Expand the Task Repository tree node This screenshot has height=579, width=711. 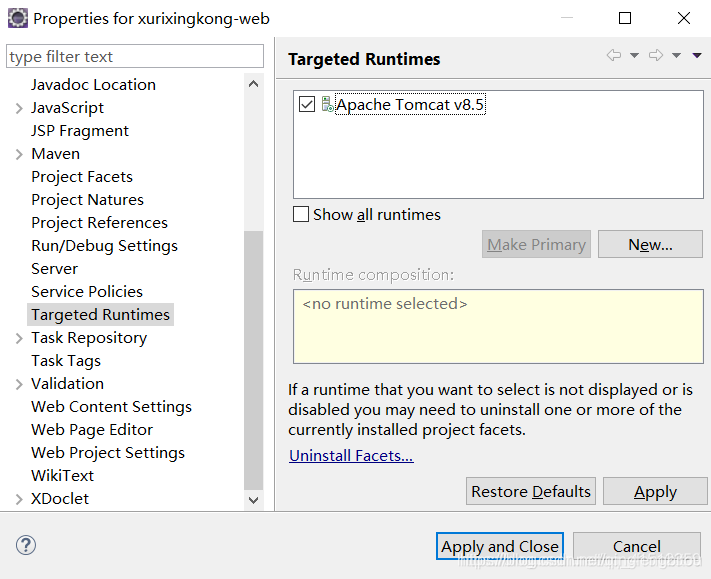19,338
